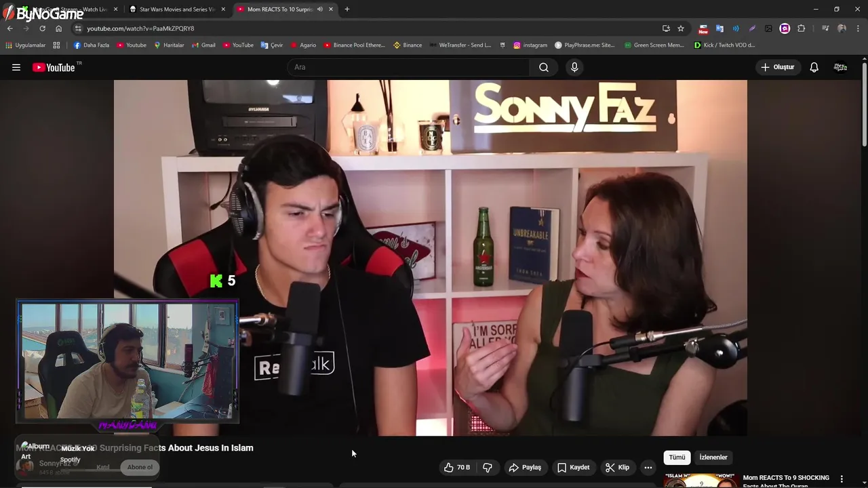Open the YouTube account avatar menu
The width and height of the screenshot is (868, 488).
coord(840,67)
